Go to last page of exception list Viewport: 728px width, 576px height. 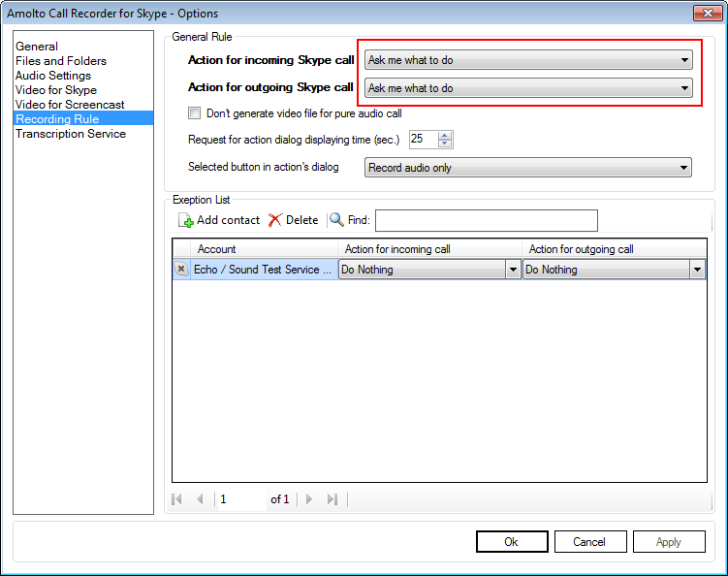332,499
